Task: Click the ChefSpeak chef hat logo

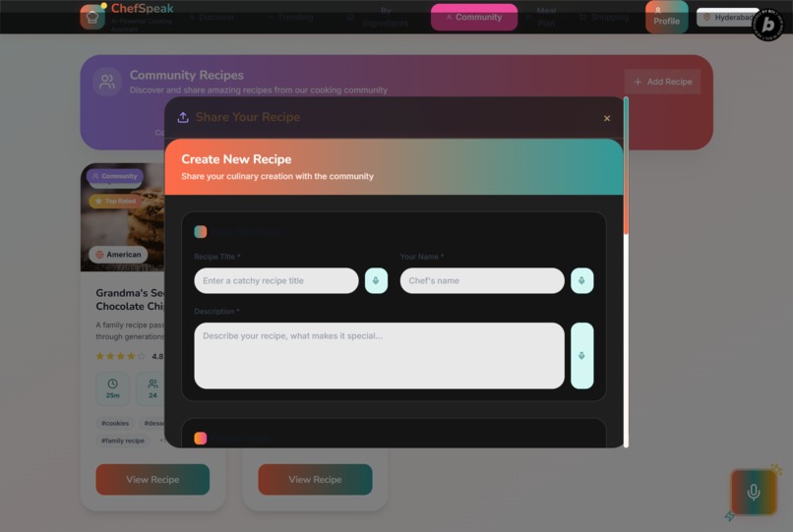Action: point(92,17)
